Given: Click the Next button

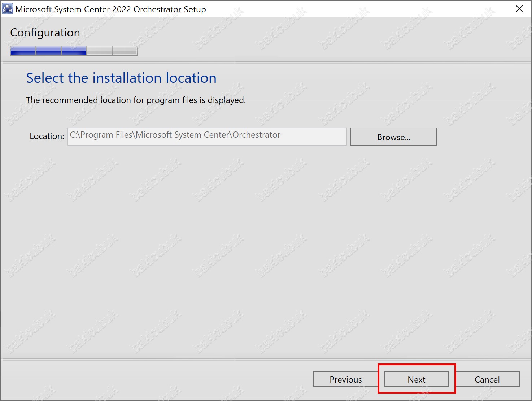Looking at the screenshot, I should pyautogui.click(x=417, y=379).
